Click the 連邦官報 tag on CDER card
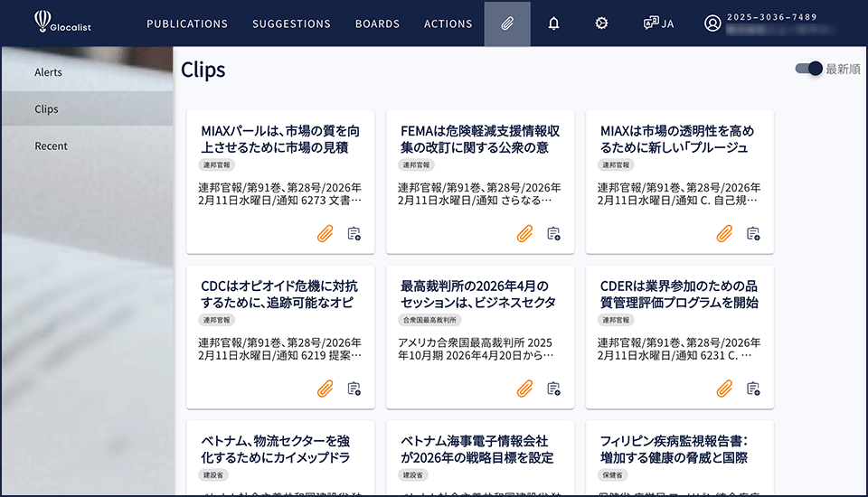 click(616, 320)
